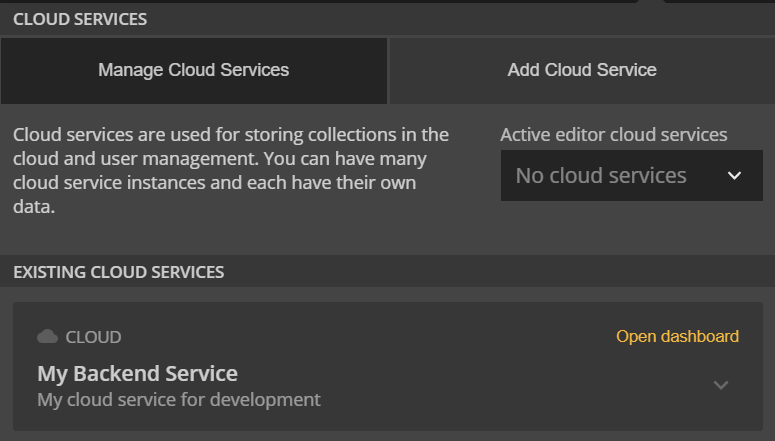Click the divider between the two tabs
This screenshot has height=441, width=775.
click(388, 71)
